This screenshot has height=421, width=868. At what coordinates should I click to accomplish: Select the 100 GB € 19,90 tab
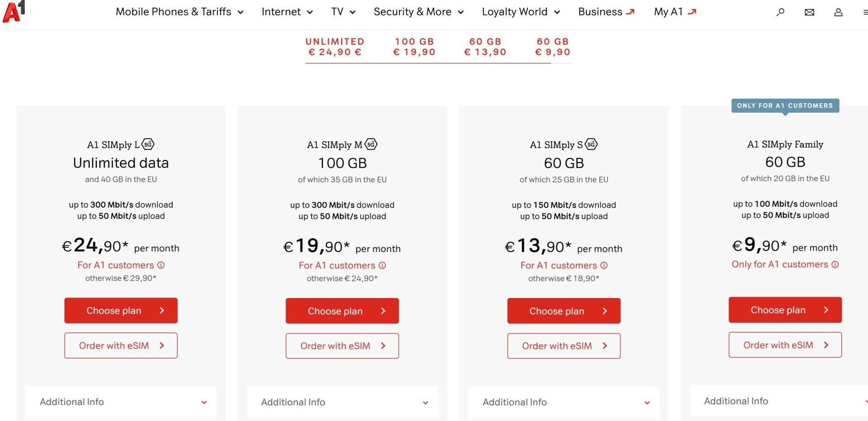(x=414, y=47)
